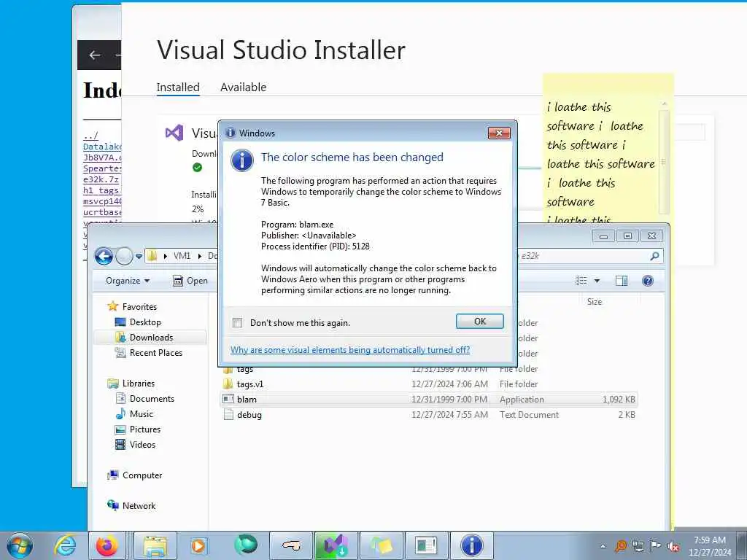Open Action Center flag tray icon
Screen dimensions: 747x560
[x=656, y=546]
